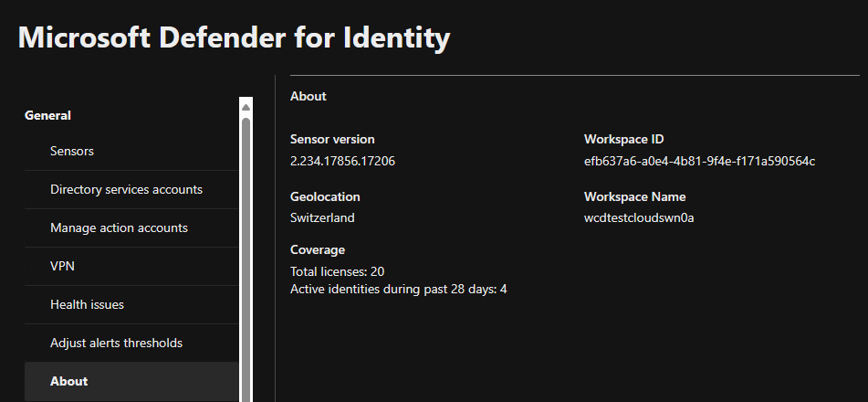Go to Manage action accounts

(131, 227)
